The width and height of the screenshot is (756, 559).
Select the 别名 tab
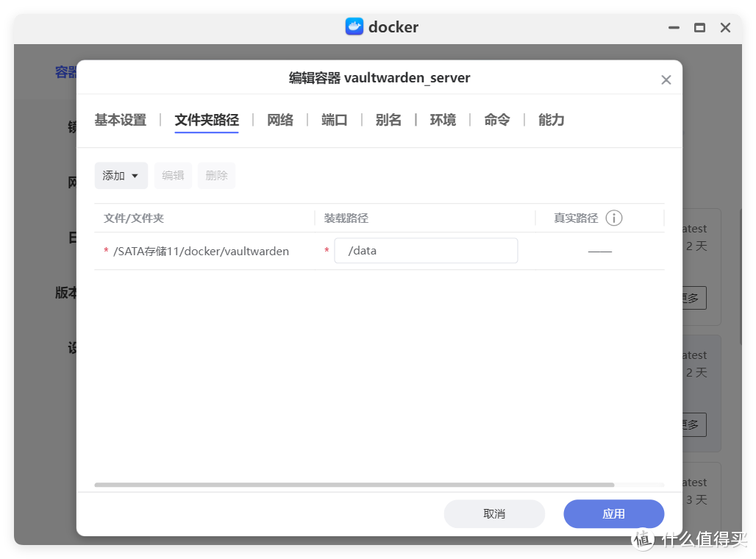click(388, 120)
